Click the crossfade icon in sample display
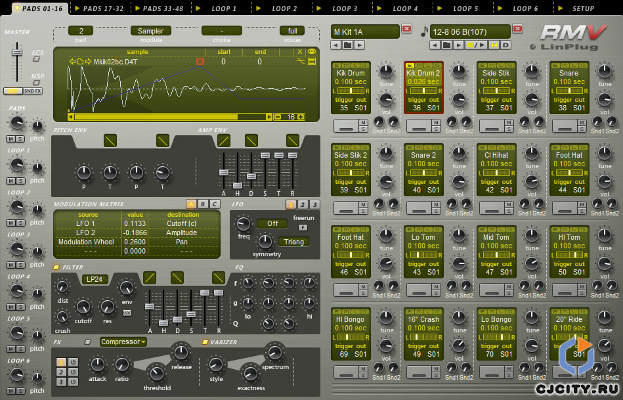The height and width of the screenshot is (400, 623). (x=301, y=61)
